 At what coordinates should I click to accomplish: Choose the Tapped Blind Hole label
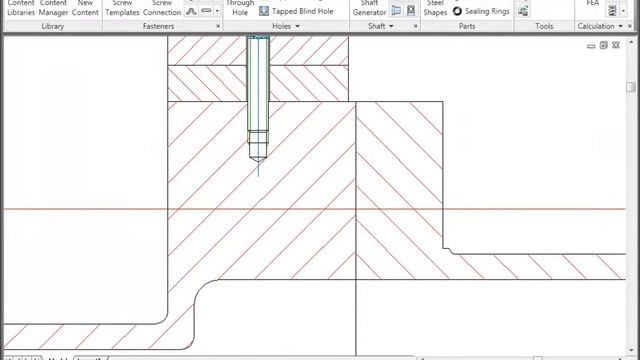302,11
